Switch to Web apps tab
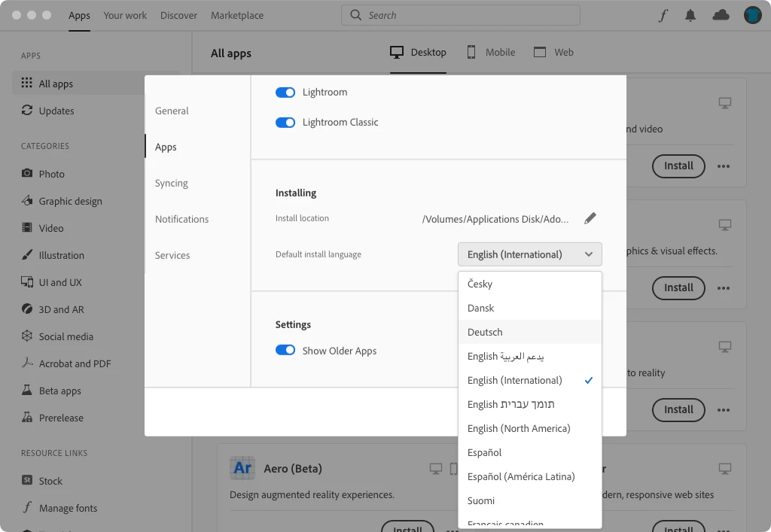This screenshot has height=532, width=771. click(553, 52)
